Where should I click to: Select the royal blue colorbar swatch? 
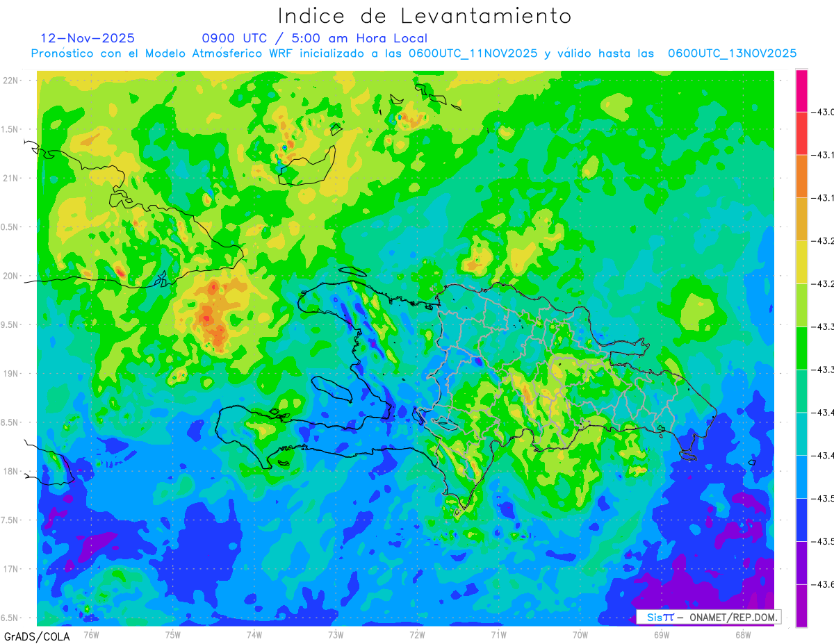click(x=801, y=520)
